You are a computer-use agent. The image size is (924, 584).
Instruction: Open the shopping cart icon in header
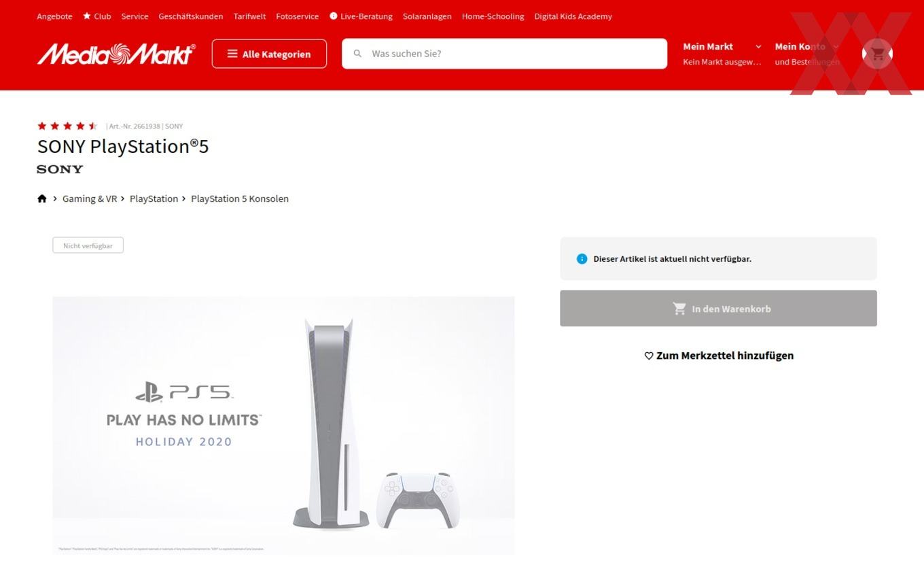click(877, 54)
